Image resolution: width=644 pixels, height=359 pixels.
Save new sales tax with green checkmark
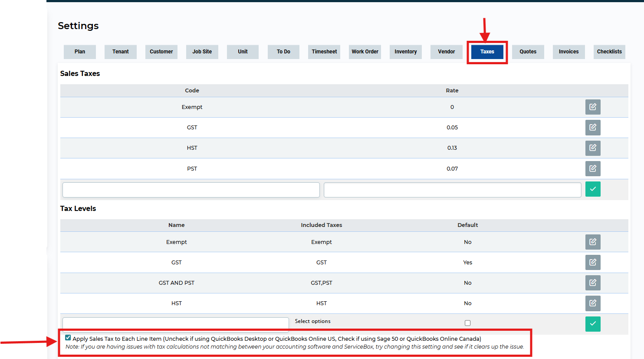pos(592,189)
